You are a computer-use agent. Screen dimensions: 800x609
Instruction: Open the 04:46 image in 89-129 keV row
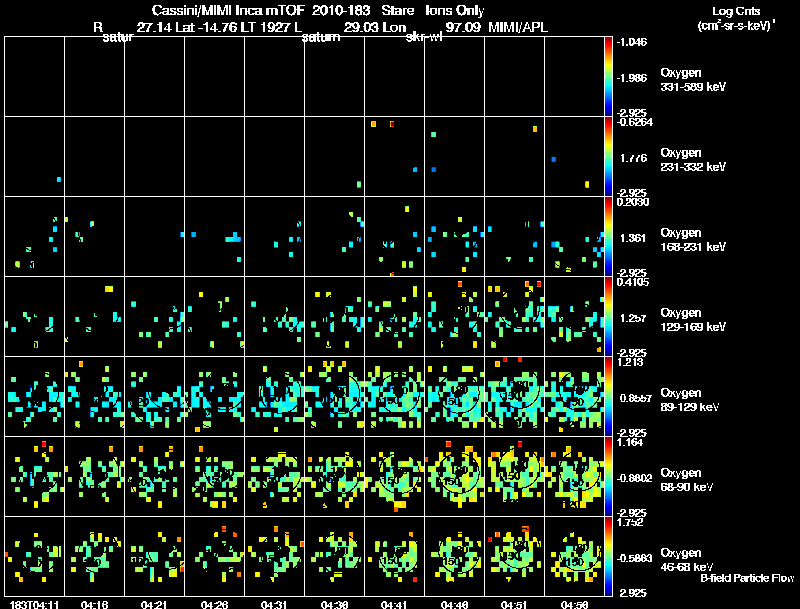pos(454,396)
